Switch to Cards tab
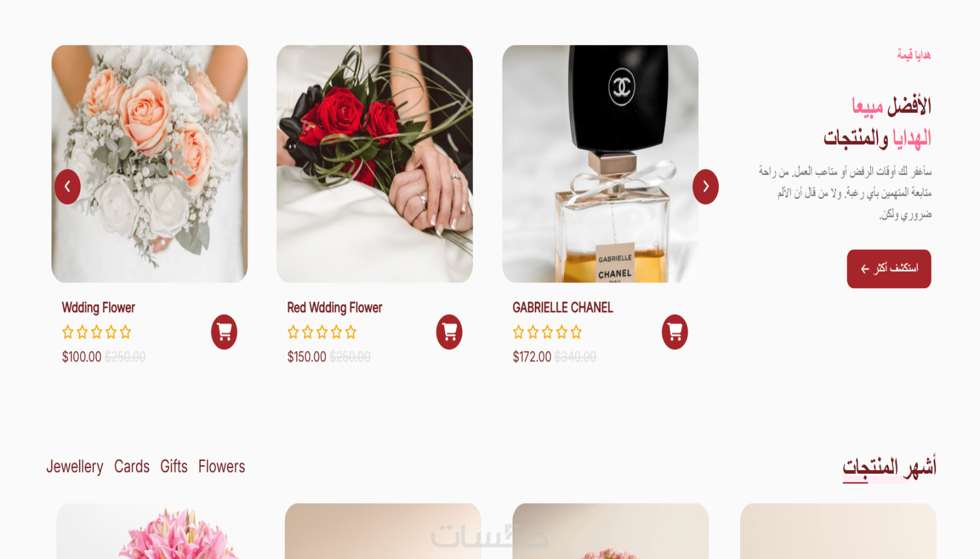980x559 pixels. click(132, 466)
